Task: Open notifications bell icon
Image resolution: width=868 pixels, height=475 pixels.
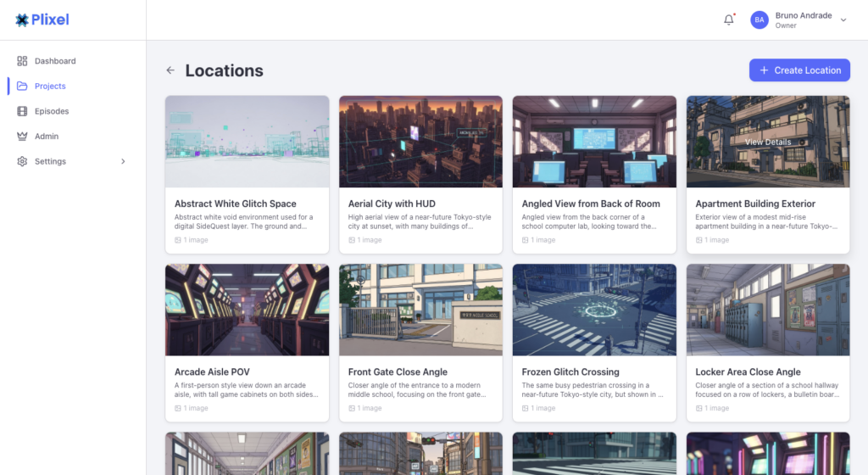Action: pos(728,20)
